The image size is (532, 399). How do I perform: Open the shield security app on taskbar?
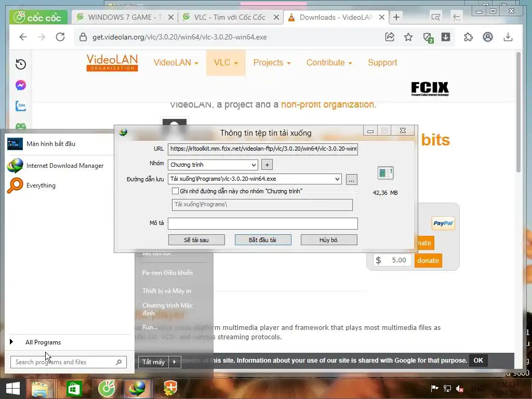170,389
